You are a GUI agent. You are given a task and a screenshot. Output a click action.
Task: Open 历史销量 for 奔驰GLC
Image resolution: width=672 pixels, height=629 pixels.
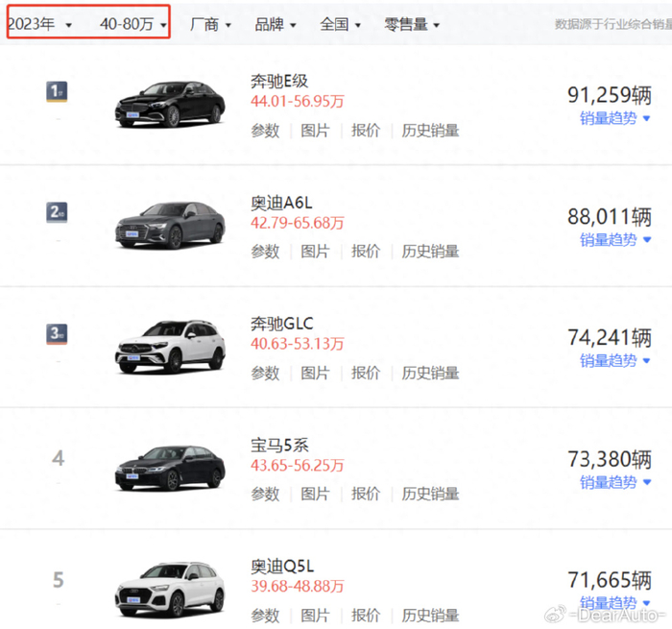(430, 373)
